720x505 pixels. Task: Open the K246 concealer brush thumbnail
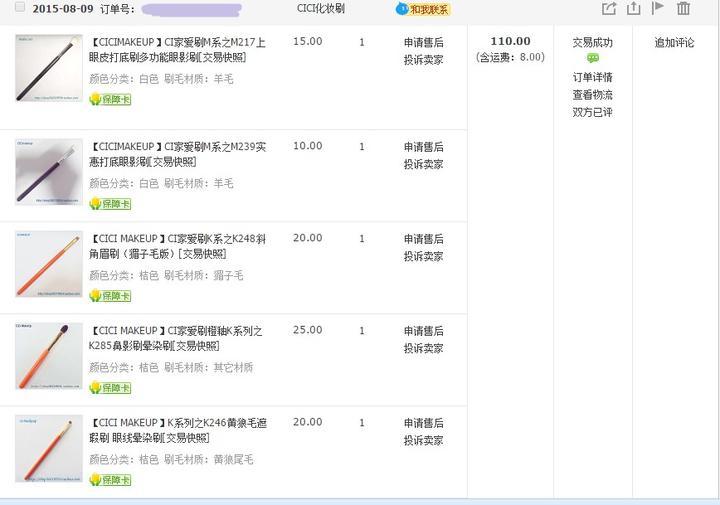click(49, 448)
